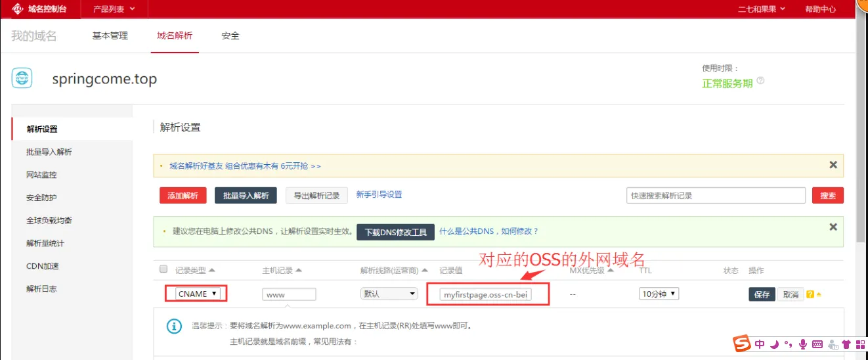Image resolution: width=868 pixels, height=360 pixels.
Task: Switch to the 安全 tab
Action: [x=230, y=35]
